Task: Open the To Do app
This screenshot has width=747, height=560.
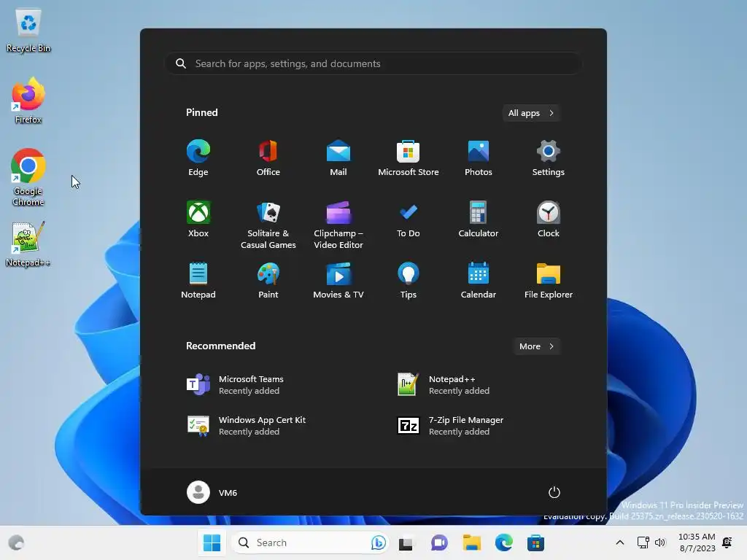Action: tap(409, 219)
